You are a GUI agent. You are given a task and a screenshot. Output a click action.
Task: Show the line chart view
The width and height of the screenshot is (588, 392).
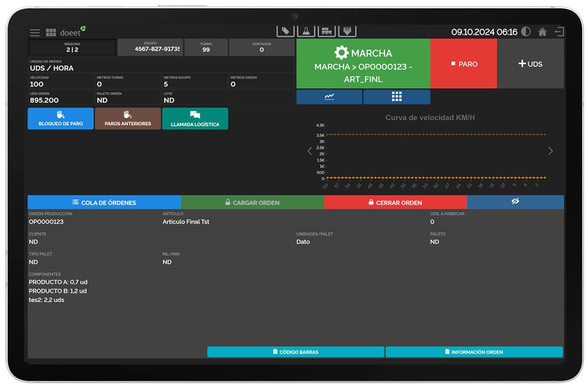(x=329, y=97)
